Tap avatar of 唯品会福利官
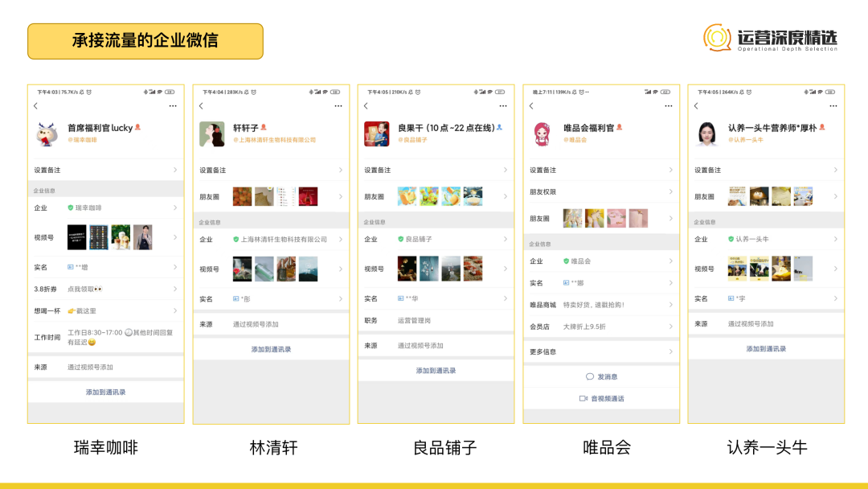868x489 pixels. point(542,134)
